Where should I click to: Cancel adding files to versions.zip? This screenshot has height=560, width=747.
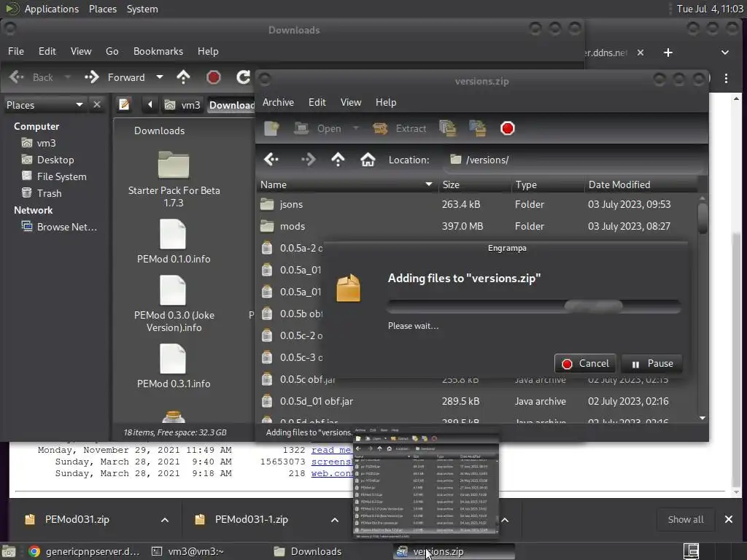(x=585, y=364)
